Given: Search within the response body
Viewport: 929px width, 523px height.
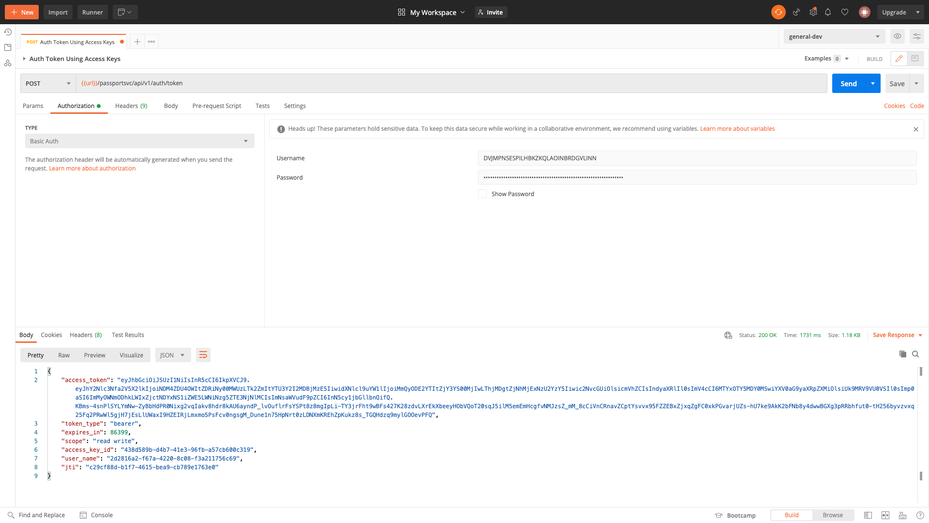Looking at the screenshot, I should point(915,354).
